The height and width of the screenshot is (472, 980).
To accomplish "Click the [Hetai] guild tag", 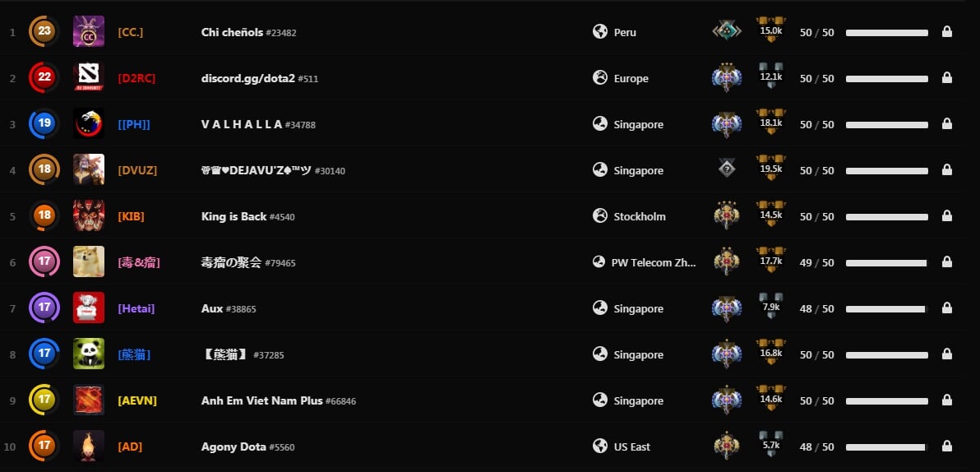I will pyautogui.click(x=136, y=308).
